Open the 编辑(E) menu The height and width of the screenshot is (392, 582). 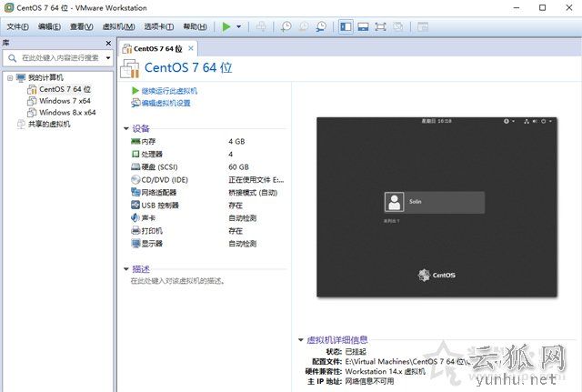click(49, 26)
